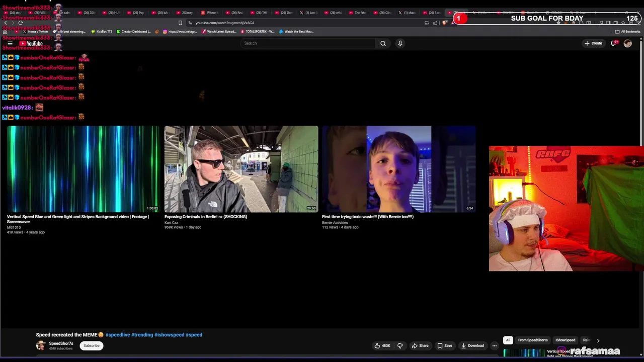Open the SpeedShor7s channel name
This screenshot has width=644, height=362.
pyautogui.click(x=61, y=343)
